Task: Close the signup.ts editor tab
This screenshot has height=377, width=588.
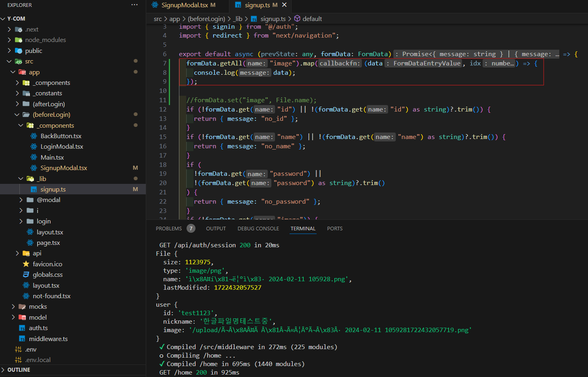Action: pyautogui.click(x=284, y=5)
